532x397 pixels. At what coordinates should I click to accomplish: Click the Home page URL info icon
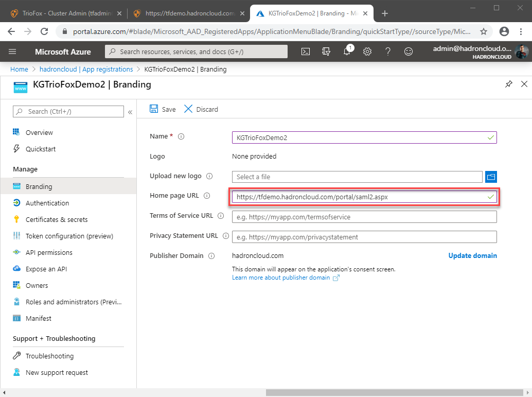tap(207, 196)
